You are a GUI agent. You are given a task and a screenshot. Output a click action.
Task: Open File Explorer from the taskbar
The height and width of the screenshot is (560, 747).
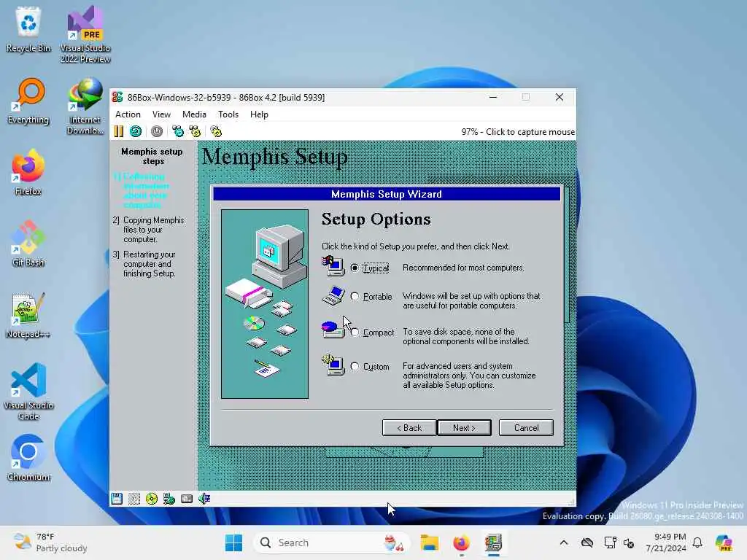tap(429, 542)
